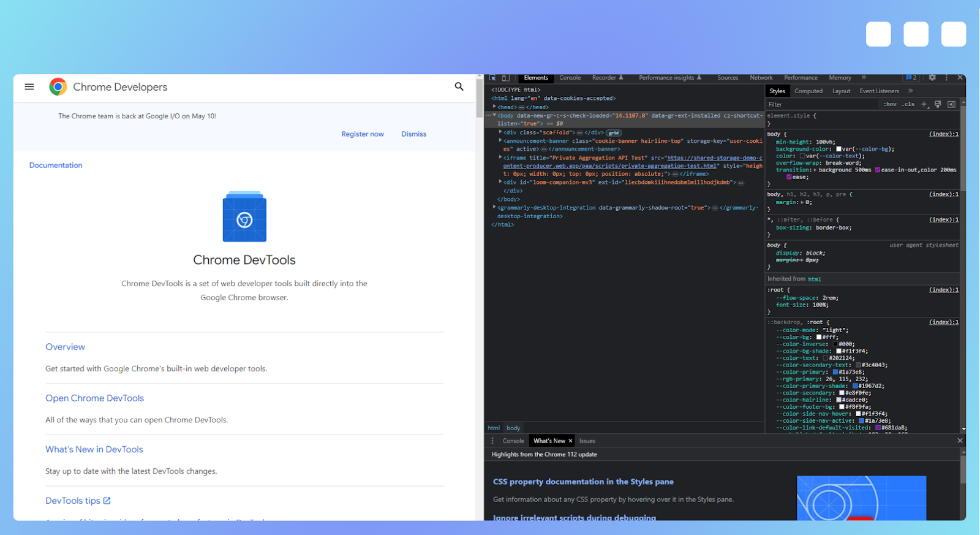Toggle the device toolbar icon
The height and width of the screenshot is (535, 980).
tap(505, 78)
